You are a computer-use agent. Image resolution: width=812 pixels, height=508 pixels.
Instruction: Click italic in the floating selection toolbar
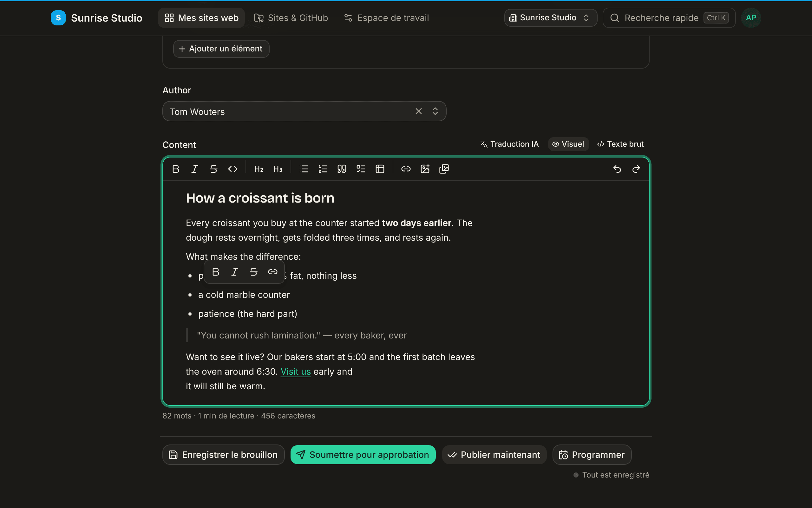(x=235, y=272)
